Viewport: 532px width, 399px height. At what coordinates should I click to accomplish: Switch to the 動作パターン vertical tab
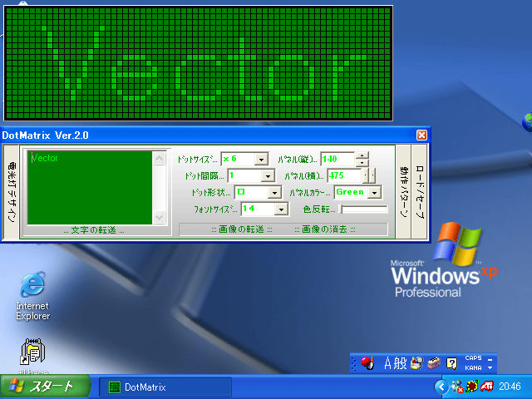tap(403, 192)
